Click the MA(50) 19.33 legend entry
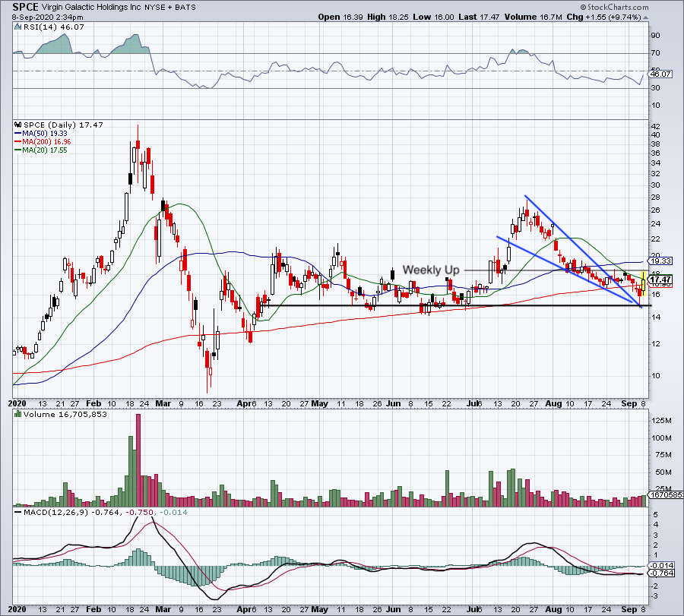The width and height of the screenshot is (684, 616). click(x=41, y=134)
